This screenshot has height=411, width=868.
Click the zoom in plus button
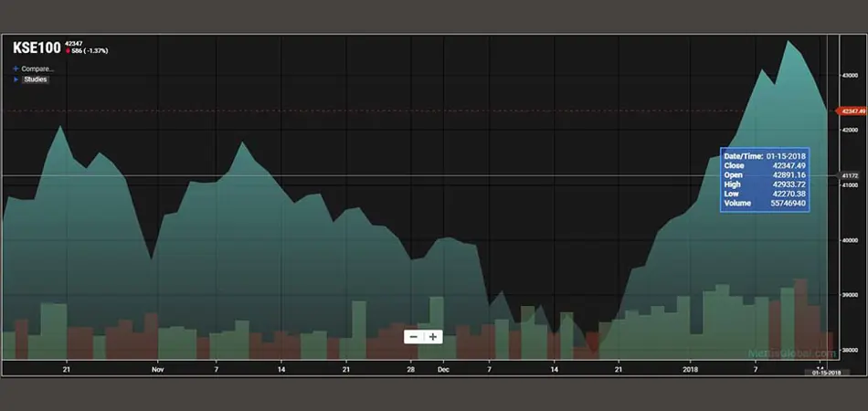pos(433,336)
